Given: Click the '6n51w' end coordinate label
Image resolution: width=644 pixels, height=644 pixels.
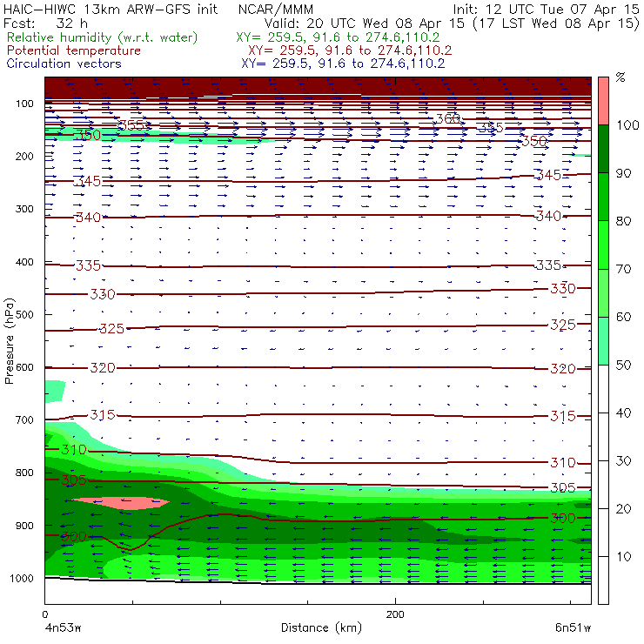Looking at the screenshot, I should (x=573, y=627).
